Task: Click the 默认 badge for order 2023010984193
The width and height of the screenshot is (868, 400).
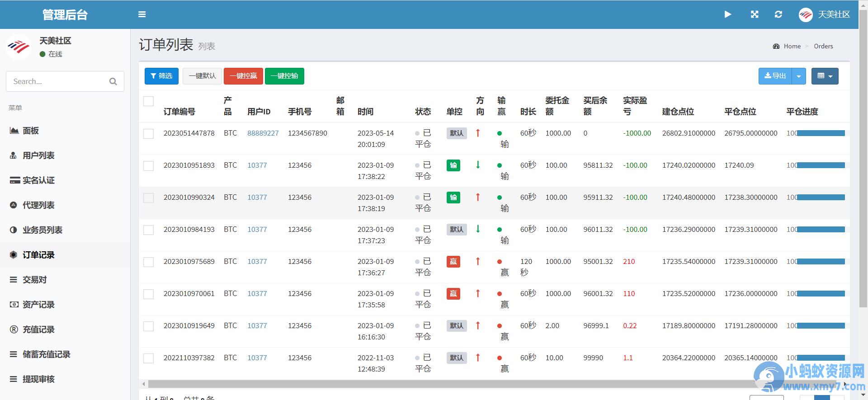Action: (x=457, y=230)
